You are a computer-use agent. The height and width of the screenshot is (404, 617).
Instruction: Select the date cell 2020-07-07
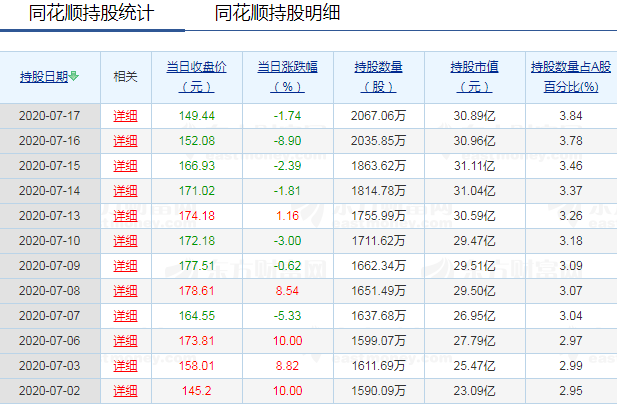pyautogui.click(x=50, y=316)
